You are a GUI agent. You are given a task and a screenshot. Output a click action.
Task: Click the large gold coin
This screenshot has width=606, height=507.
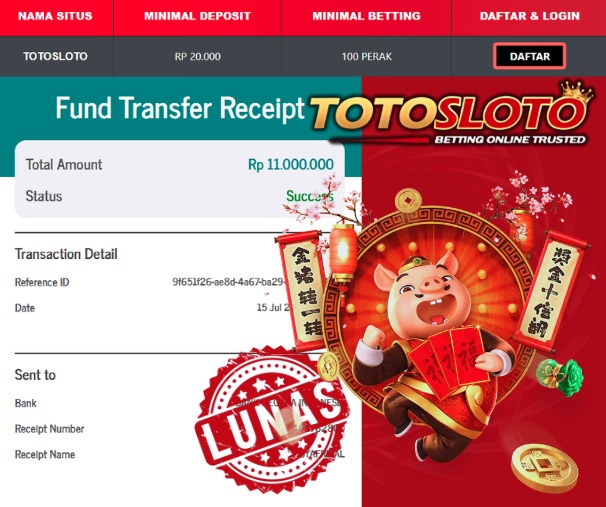pyautogui.click(x=544, y=468)
